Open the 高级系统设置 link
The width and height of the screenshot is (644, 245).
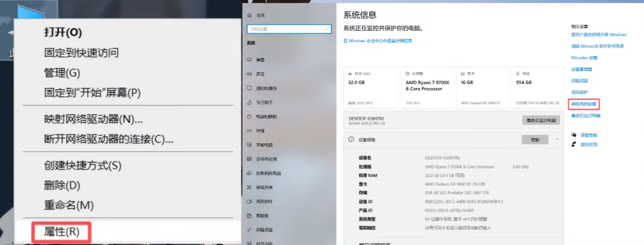click(x=584, y=104)
